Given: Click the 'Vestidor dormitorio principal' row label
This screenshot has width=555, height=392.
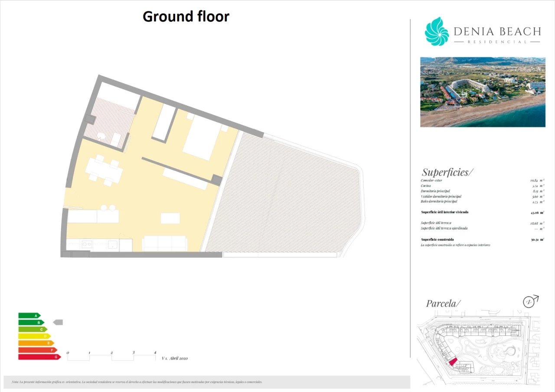Looking at the screenshot, I should pos(441,196).
